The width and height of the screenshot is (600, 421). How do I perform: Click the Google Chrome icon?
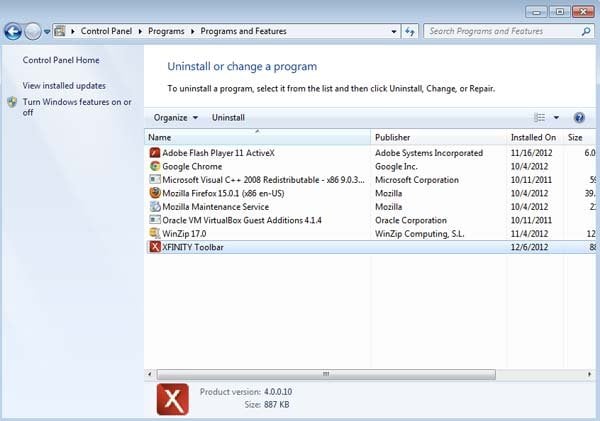coord(155,166)
